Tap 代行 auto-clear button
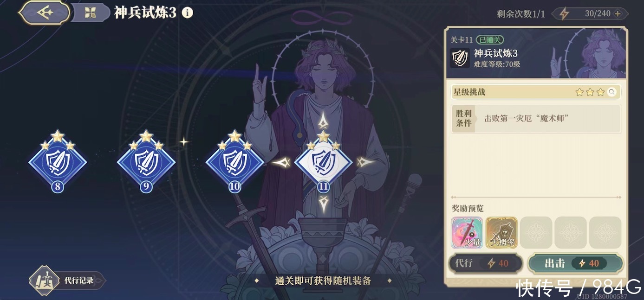This screenshot has width=644, height=300. (x=486, y=263)
